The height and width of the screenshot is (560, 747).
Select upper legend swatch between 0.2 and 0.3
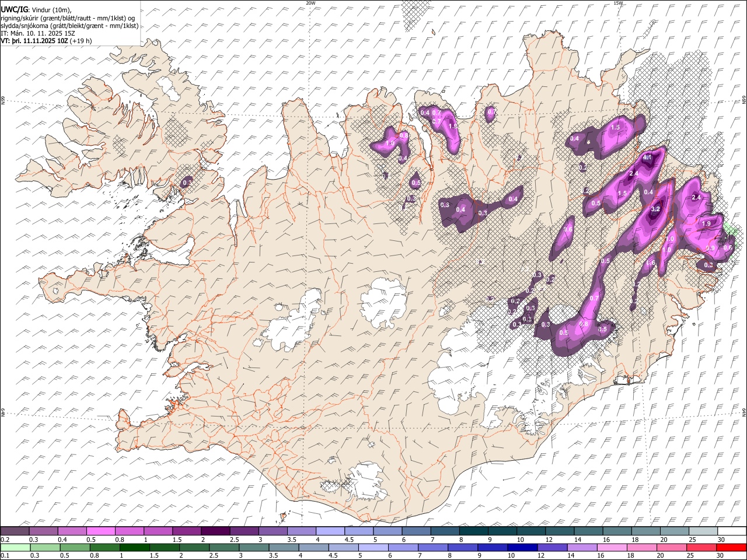click(x=15, y=531)
